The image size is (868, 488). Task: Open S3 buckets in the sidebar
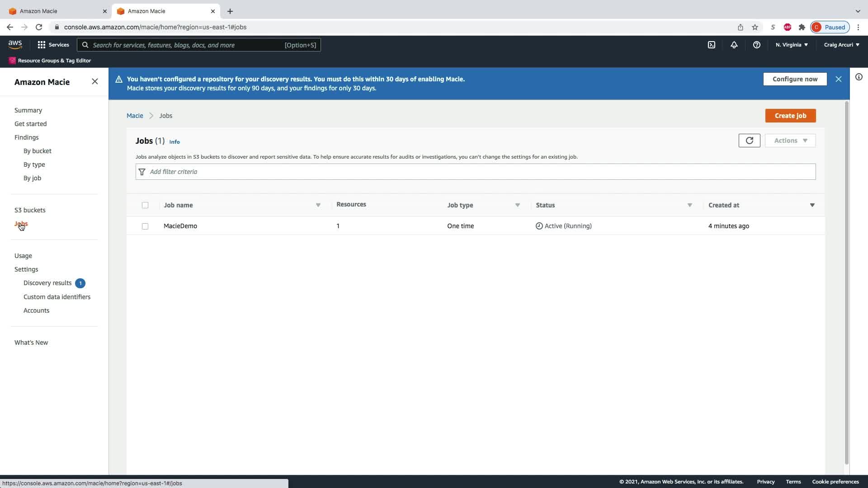pos(30,210)
